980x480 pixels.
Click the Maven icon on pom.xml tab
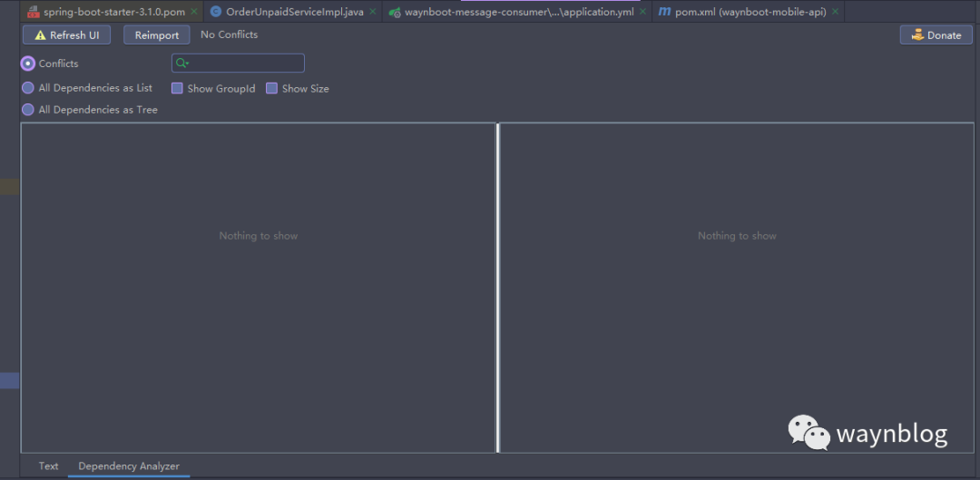coord(665,11)
